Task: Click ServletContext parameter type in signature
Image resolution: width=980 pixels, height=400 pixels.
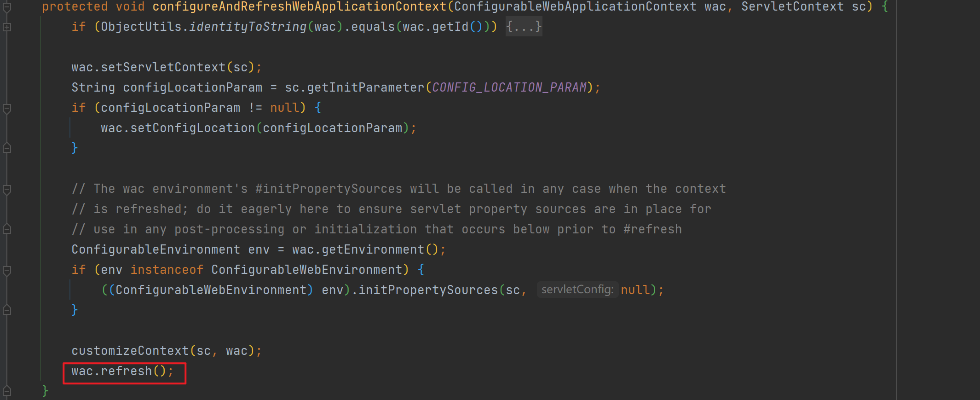Action: coord(793,7)
